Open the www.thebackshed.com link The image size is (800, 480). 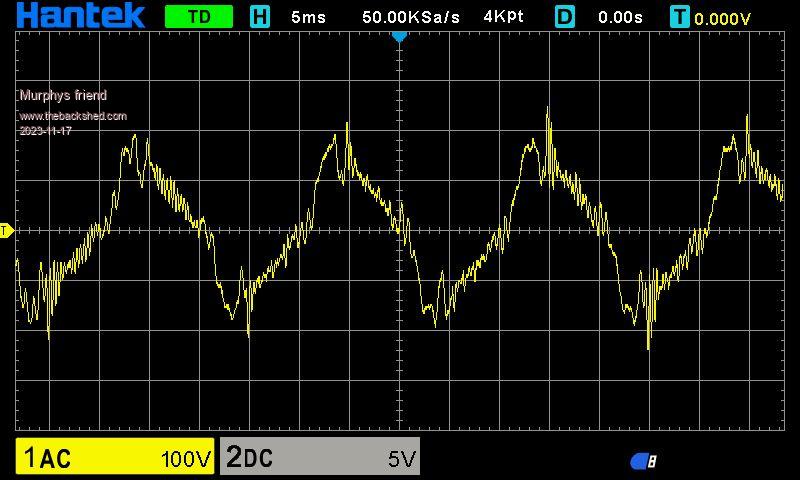(73, 116)
